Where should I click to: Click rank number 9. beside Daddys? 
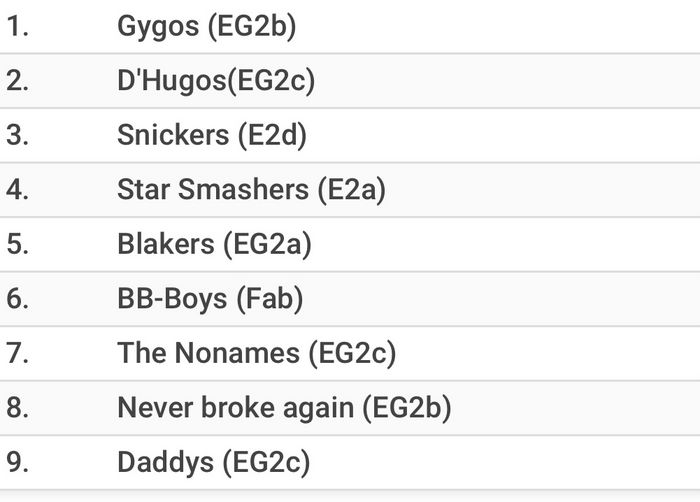[x=18, y=462]
